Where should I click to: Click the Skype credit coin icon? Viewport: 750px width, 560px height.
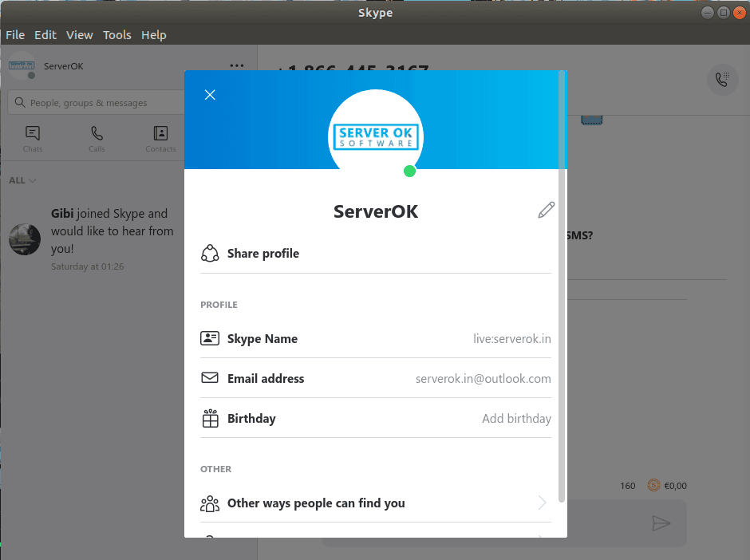pos(653,485)
